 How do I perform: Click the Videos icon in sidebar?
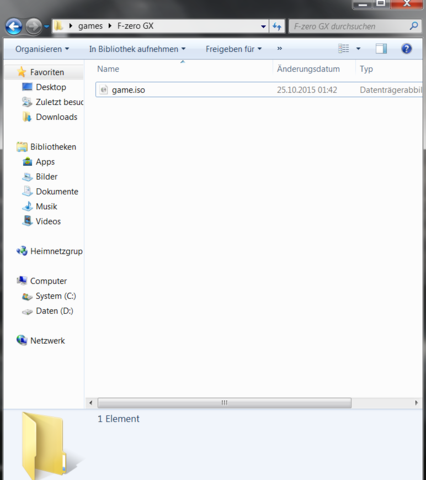[27, 221]
